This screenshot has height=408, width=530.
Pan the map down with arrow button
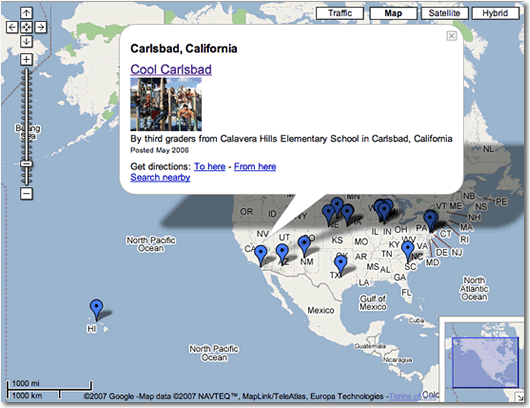(26, 41)
